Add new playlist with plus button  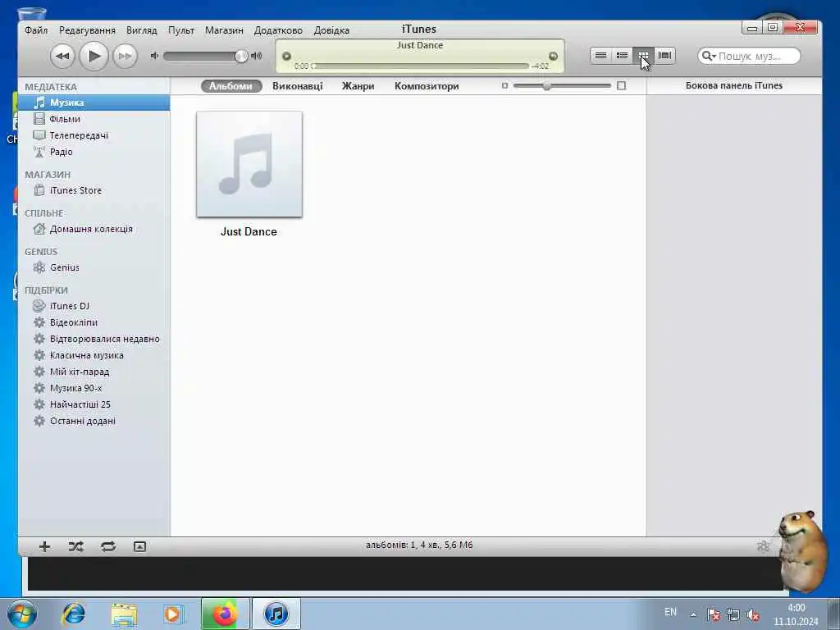[44, 546]
